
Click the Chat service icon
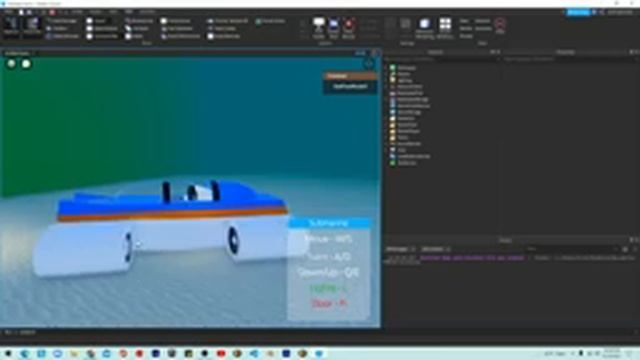[392, 150]
